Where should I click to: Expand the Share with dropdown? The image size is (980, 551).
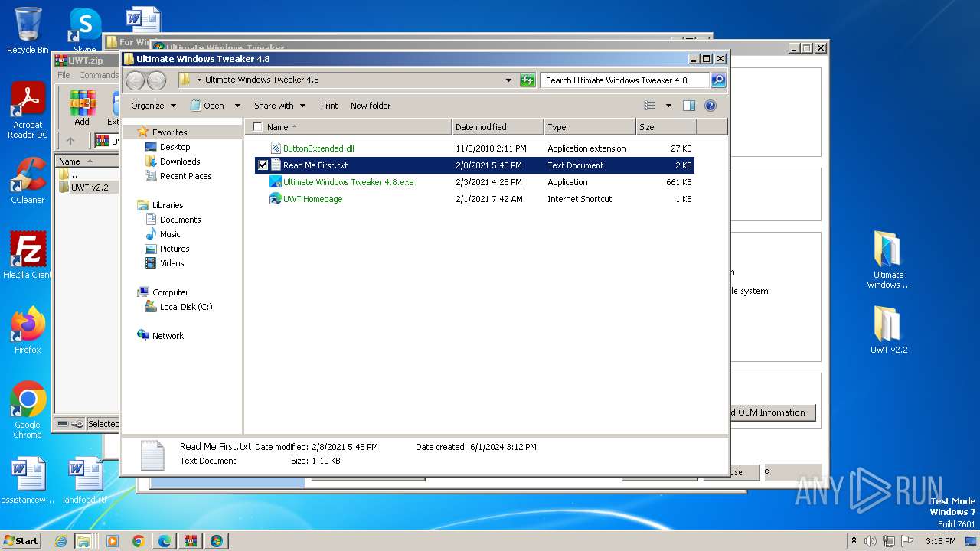tap(279, 106)
